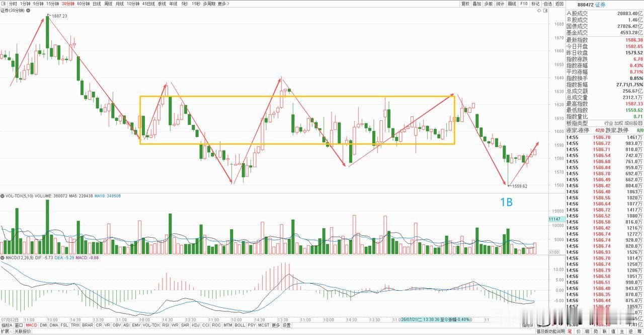Switch to the 分时 period tab
Screen dimensions: 644x335
pyautogui.click(x=13, y=4)
